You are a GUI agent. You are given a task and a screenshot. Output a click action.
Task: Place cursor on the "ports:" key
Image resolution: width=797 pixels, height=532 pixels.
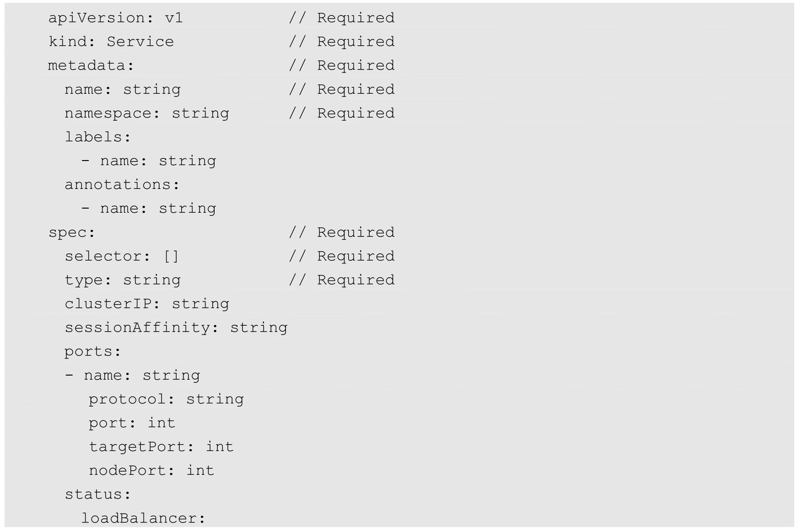tap(93, 351)
